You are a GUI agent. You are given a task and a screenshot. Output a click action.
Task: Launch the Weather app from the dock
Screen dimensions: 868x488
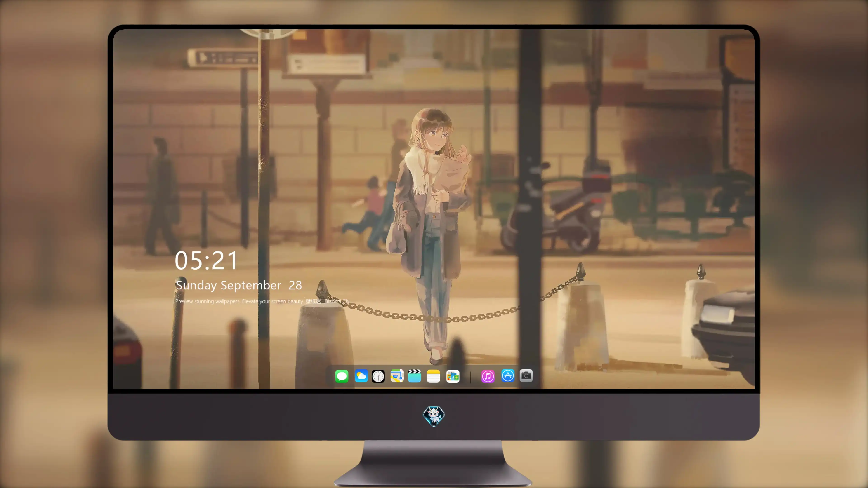point(361,376)
